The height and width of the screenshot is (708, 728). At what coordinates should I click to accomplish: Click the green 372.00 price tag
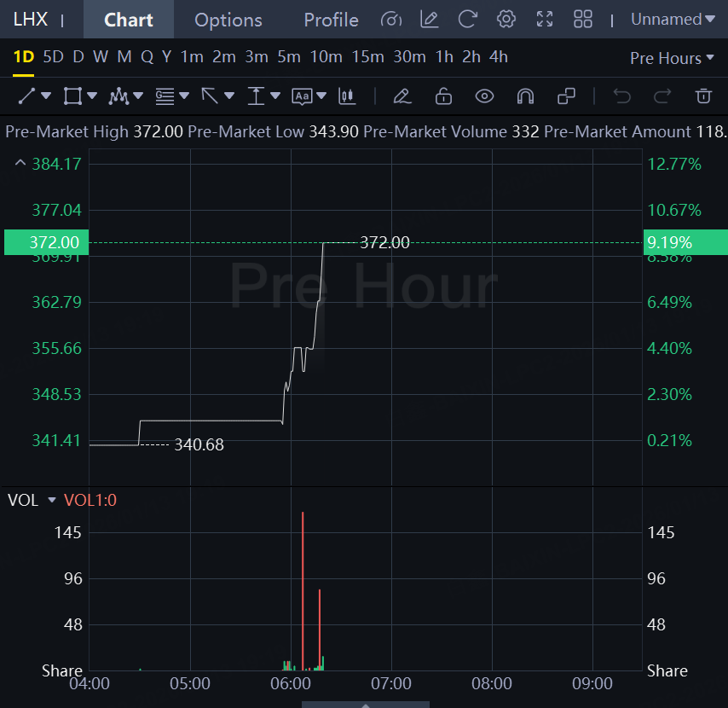[x=46, y=242]
